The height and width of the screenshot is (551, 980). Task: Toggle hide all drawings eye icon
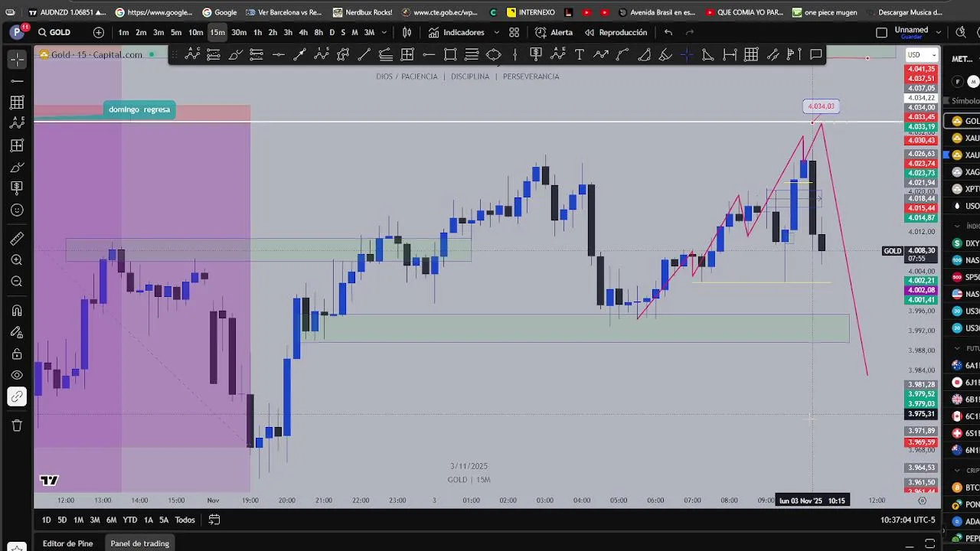[17, 375]
